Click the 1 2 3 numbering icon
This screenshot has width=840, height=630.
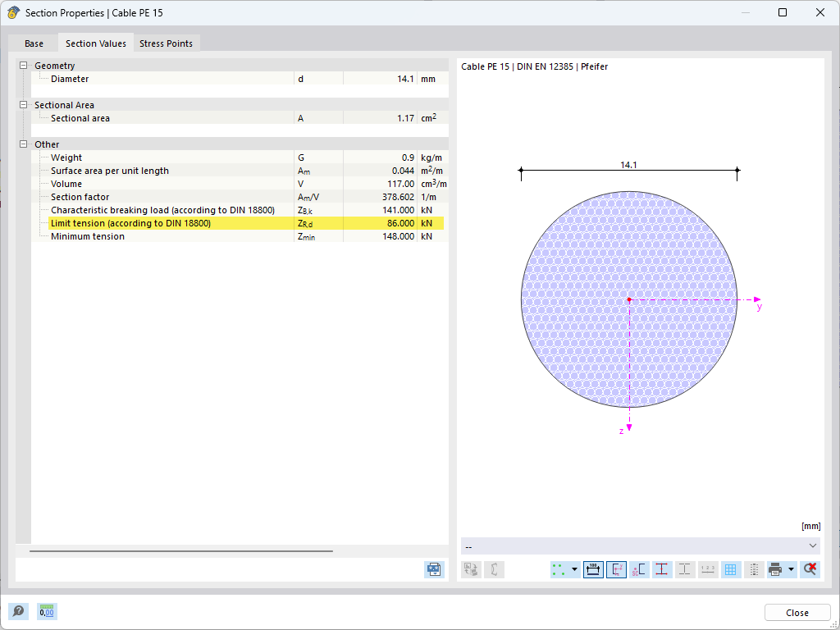click(708, 569)
